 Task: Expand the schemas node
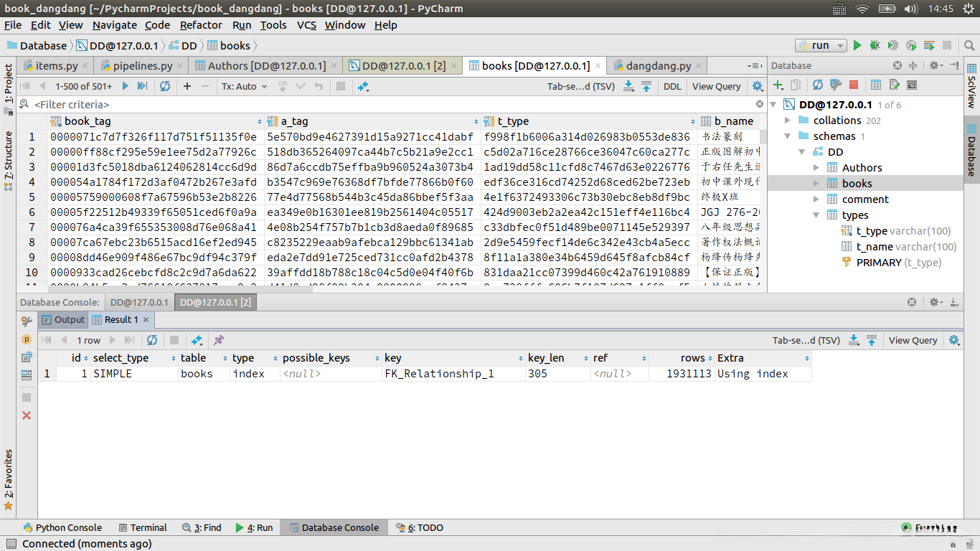point(788,136)
